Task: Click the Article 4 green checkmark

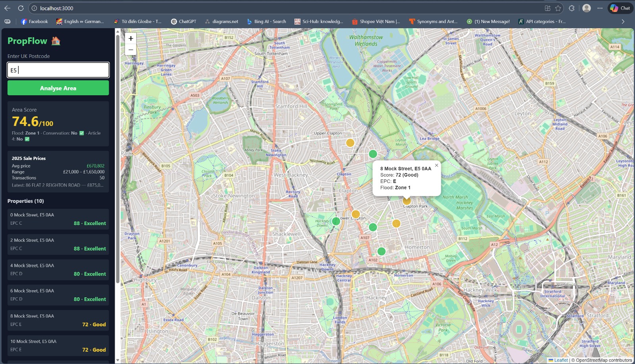Action: point(27,139)
